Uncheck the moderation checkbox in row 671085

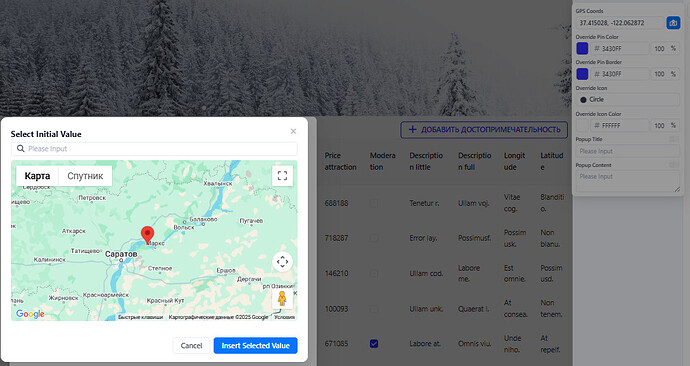[374, 344]
